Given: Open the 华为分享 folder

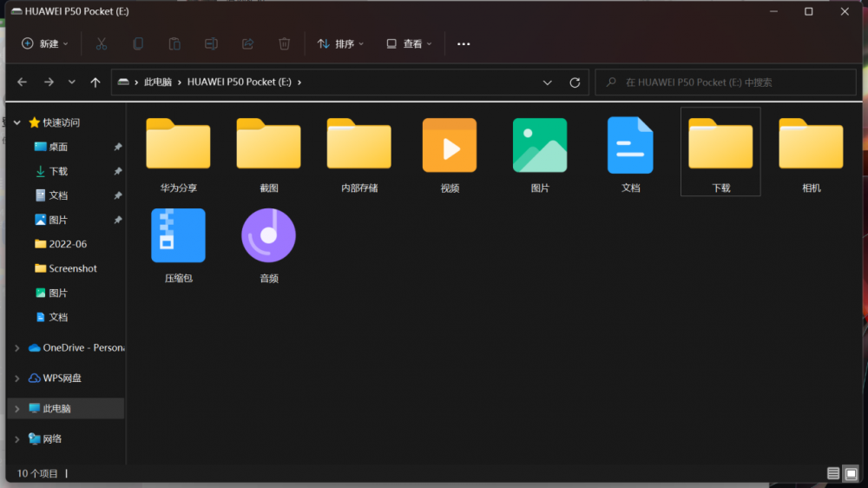Looking at the screenshot, I should point(178,155).
